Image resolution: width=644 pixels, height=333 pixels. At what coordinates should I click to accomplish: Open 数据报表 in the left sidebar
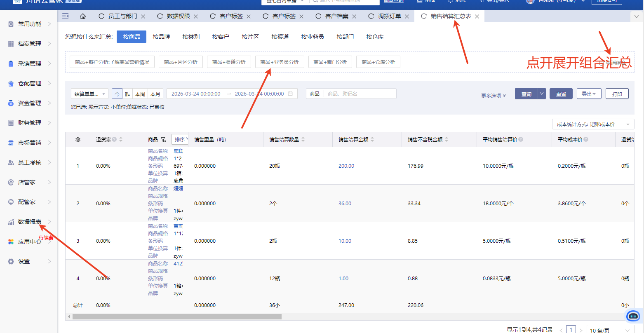click(x=30, y=222)
